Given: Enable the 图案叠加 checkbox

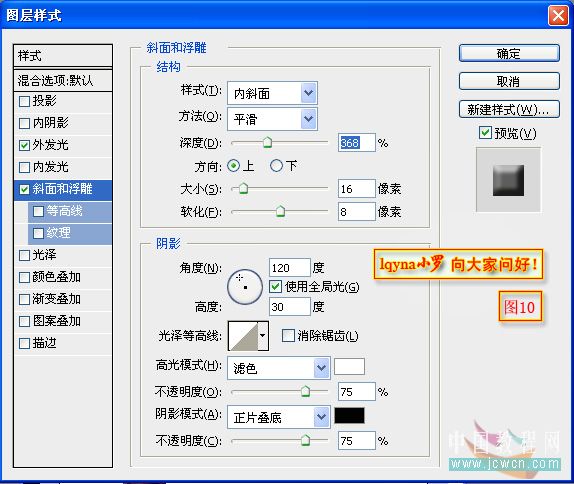Looking at the screenshot, I should point(24,321).
